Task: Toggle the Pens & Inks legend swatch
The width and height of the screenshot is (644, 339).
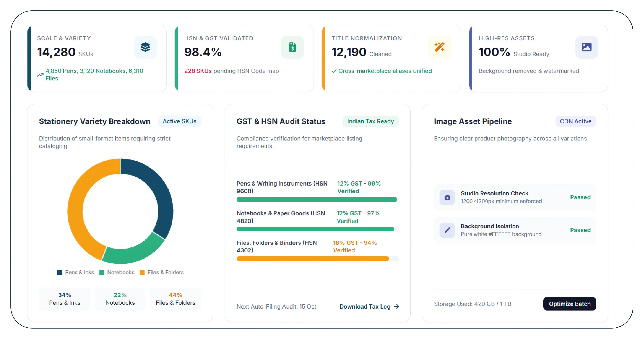Action: [x=60, y=273]
